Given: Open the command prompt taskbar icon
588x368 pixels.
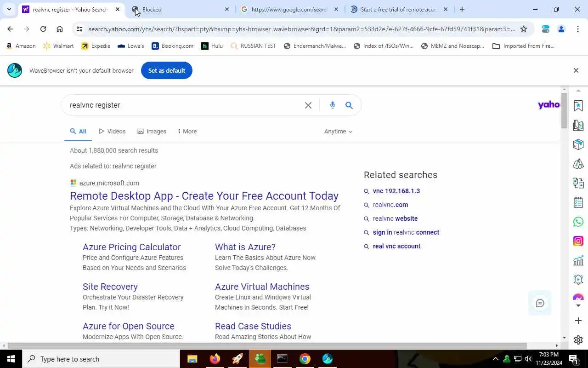Looking at the screenshot, I should click(x=282, y=359).
